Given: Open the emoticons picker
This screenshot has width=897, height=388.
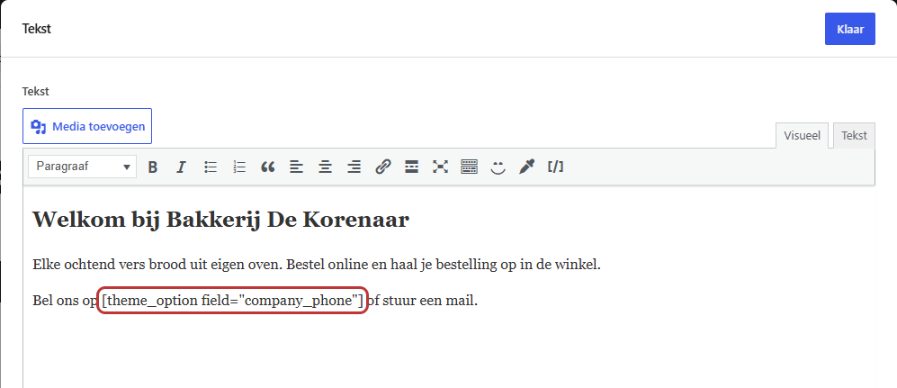Looking at the screenshot, I should point(498,167).
